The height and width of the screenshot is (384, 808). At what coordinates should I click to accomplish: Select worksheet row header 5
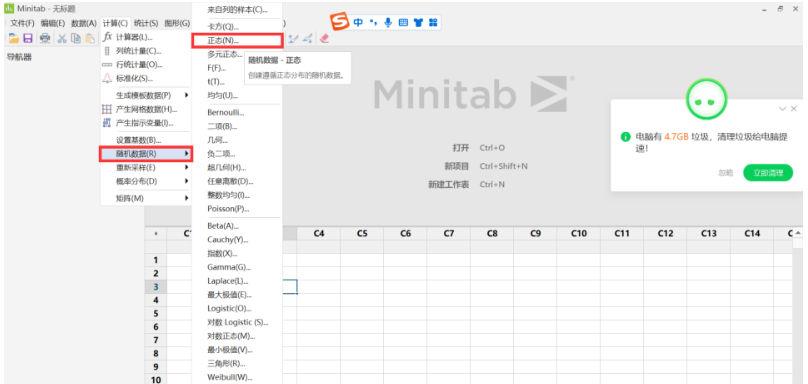[x=156, y=313]
